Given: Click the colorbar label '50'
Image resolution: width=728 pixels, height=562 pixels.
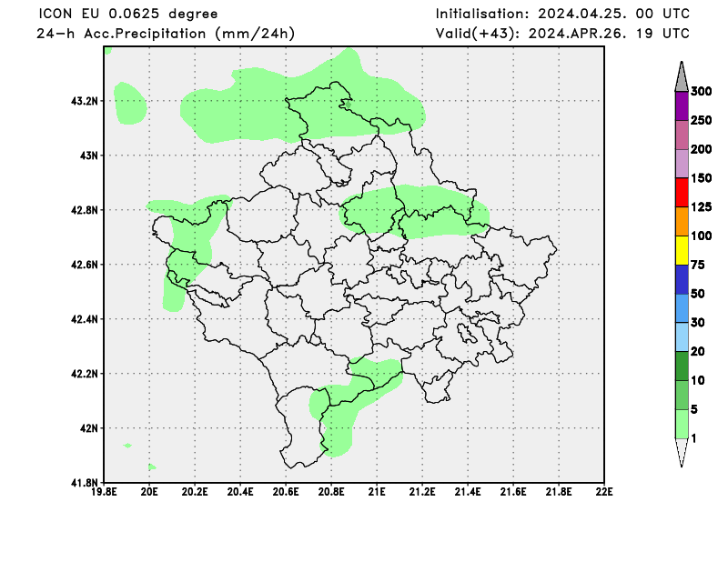Looking at the screenshot, I should pos(698,294).
